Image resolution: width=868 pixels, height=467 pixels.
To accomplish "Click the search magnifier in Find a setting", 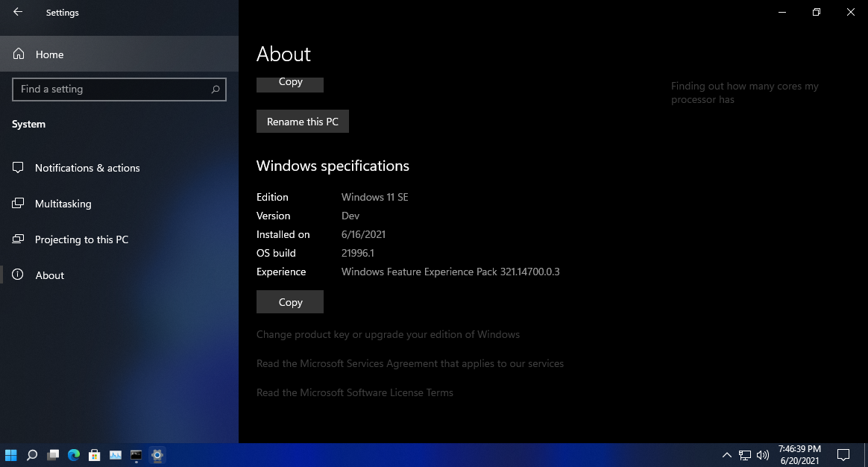I will point(216,90).
